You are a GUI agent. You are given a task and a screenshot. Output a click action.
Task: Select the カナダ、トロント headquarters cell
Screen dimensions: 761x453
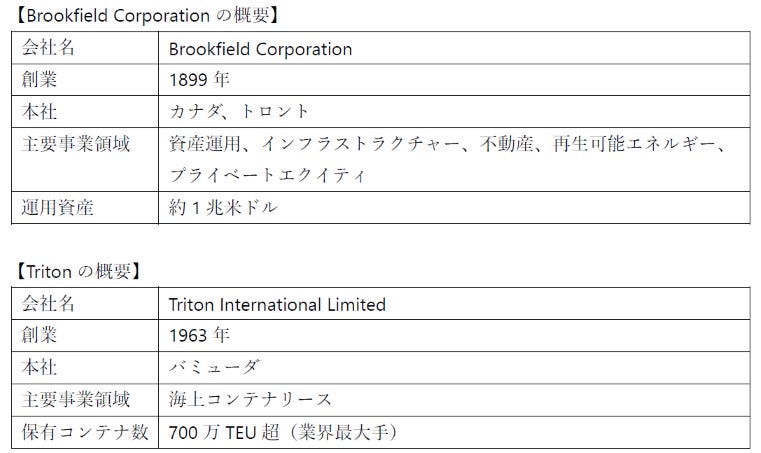coord(240,111)
